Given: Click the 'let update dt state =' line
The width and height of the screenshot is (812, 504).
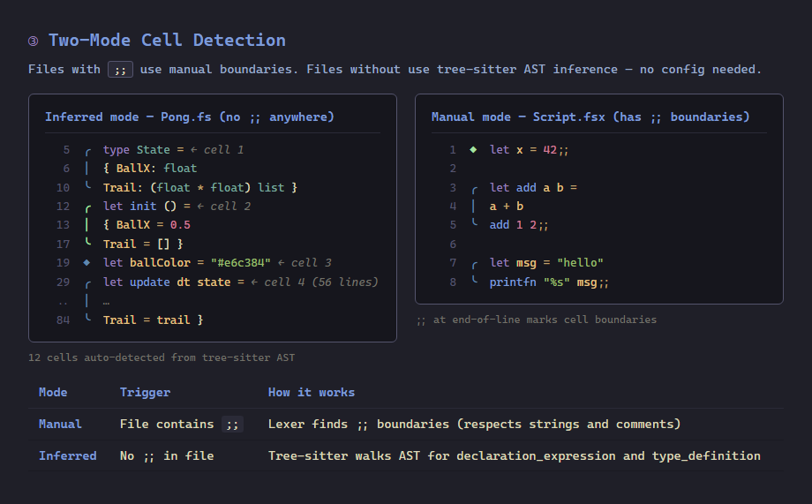Looking at the screenshot, I should pos(174,282).
